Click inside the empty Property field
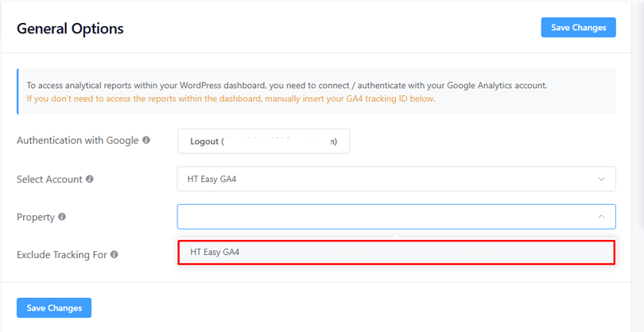This screenshot has height=332, width=644. click(382, 217)
